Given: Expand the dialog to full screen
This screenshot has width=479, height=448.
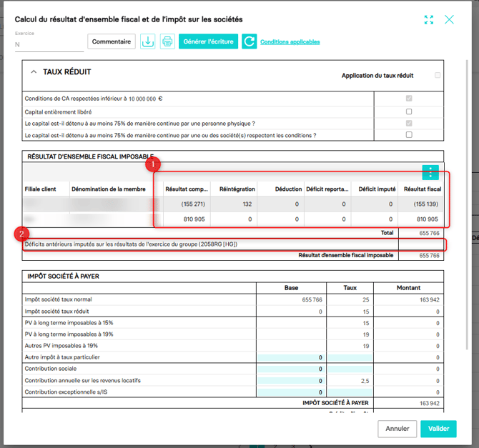Looking at the screenshot, I should 429,20.
